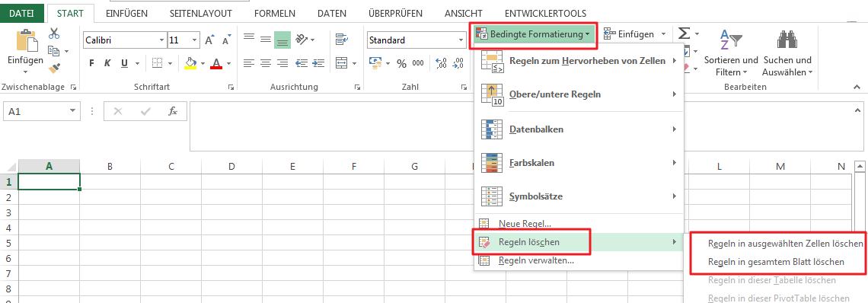This screenshot has width=868, height=303.
Task: Switch to the FORMELN tab
Action: click(275, 13)
